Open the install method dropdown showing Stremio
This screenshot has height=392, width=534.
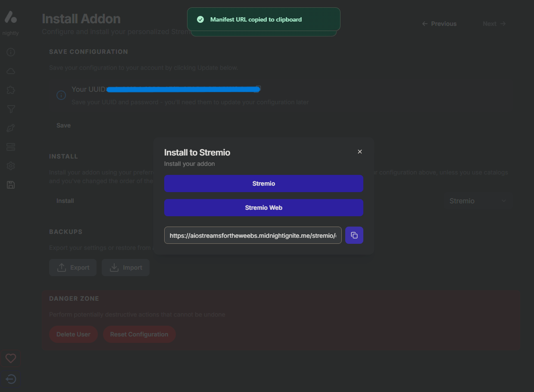tap(478, 200)
